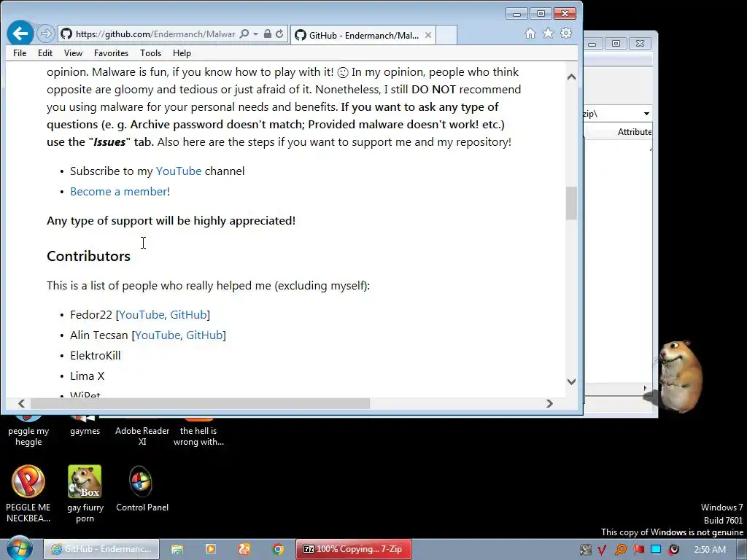Click the red flag Action Center tray icon
747x560 pixels.
[638, 550]
